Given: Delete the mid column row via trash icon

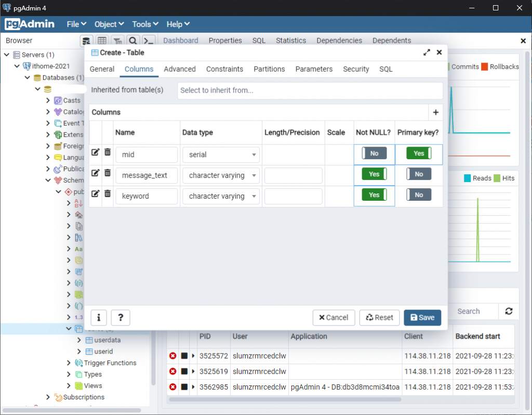Looking at the screenshot, I should 107,152.
